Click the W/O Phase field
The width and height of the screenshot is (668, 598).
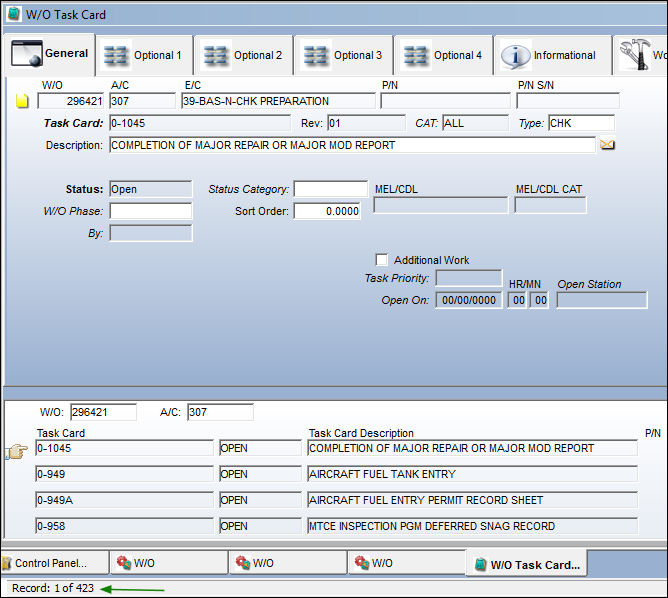pyautogui.click(x=151, y=211)
